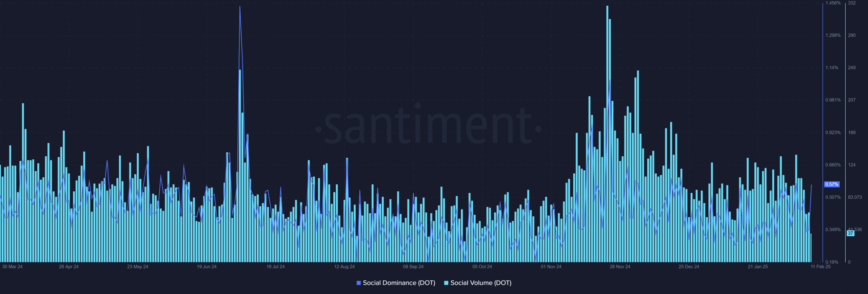Toggle the Social Dominance (DOT) legend entry
This screenshot has height=294, width=868.
396,283
